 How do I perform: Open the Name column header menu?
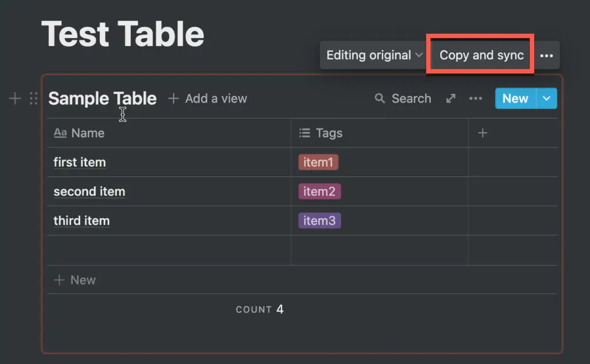[x=169, y=132]
